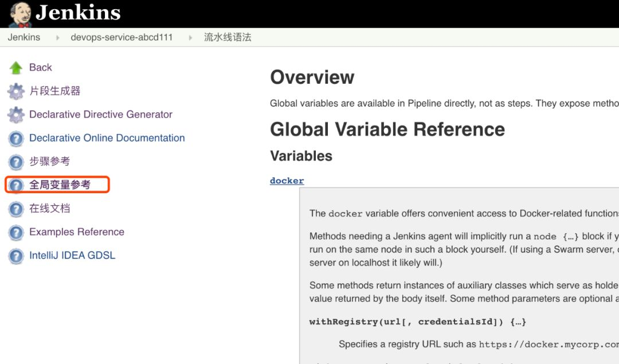
Task: Click the question icon next to 在线文档
Action: click(16, 209)
